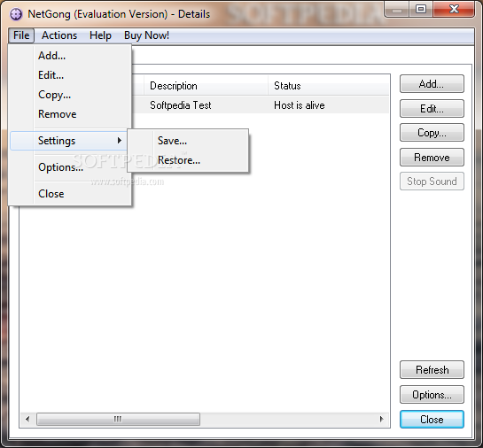Viewport: 483px width, 448px height.
Task: Click the Description column header
Action: (206, 86)
